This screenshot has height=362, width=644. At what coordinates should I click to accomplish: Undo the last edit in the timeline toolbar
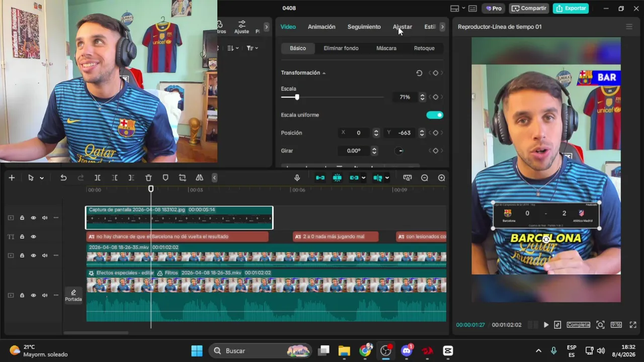point(63,177)
